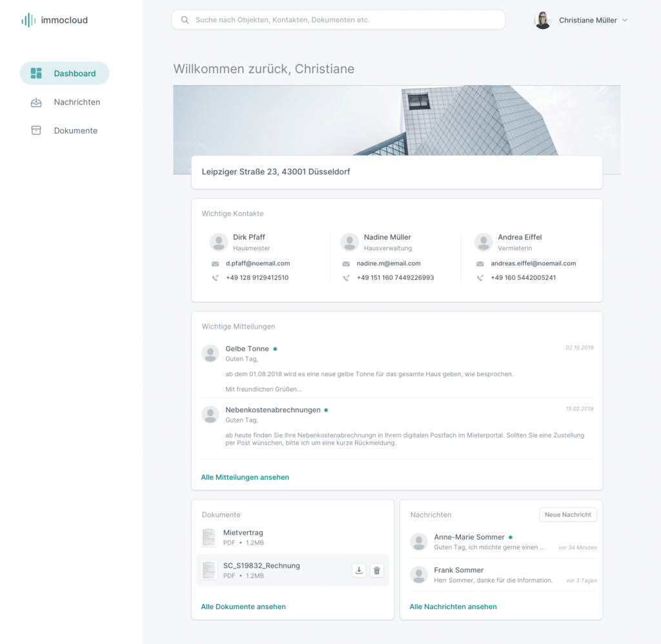The height and width of the screenshot is (644, 661).
Task: Expand the Christiane Müller user dropdown
Action: click(x=625, y=20)
